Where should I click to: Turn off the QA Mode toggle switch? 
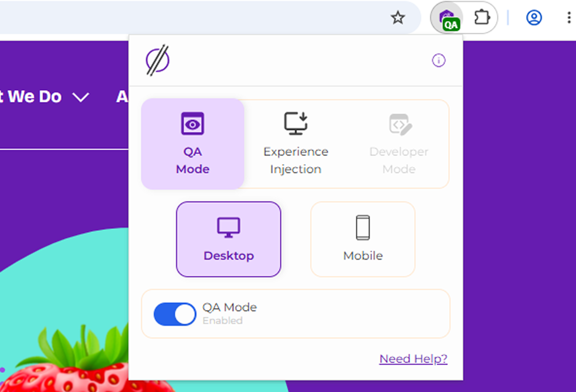pyautogui.click(x=175, y=314)
